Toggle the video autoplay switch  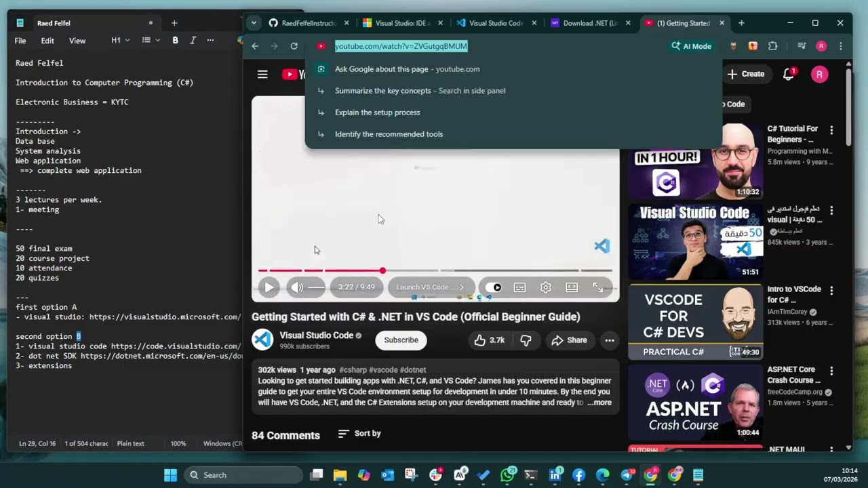pos(494,287)
